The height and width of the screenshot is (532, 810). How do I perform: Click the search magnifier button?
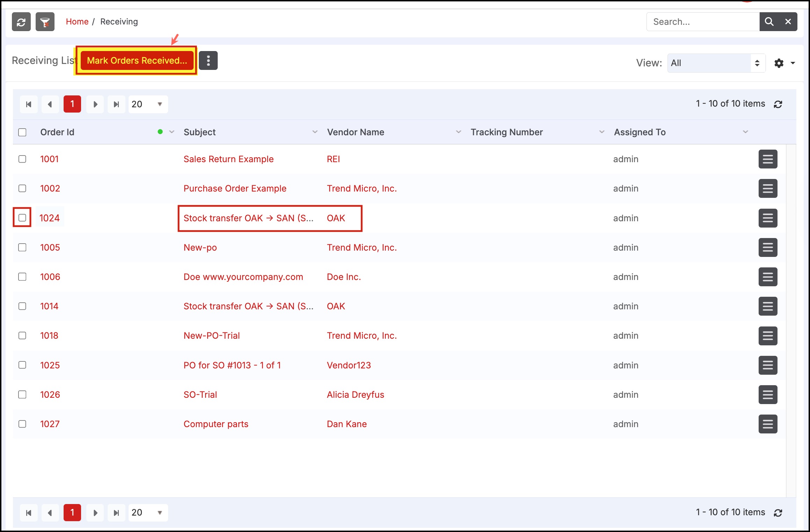769,22
